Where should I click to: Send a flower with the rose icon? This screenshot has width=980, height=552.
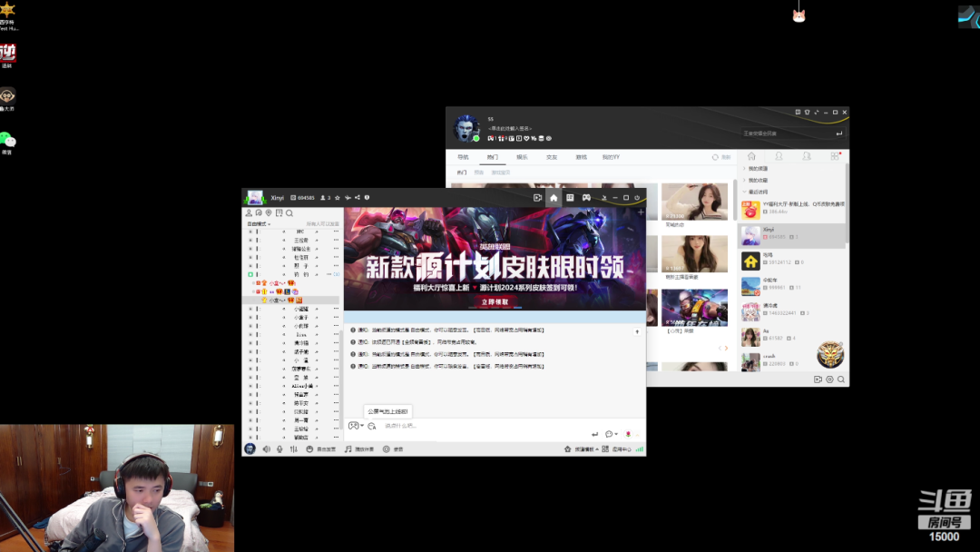point(628,434)
